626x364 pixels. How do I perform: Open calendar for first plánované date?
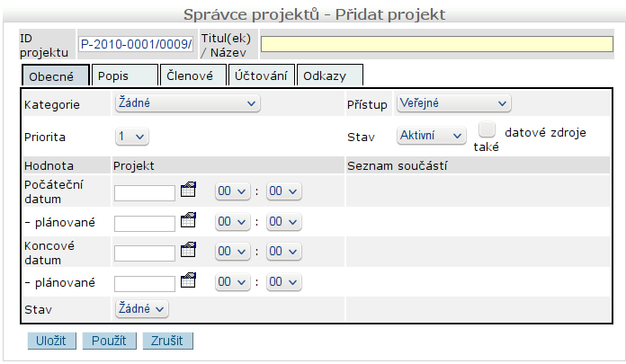click(187, 219)
